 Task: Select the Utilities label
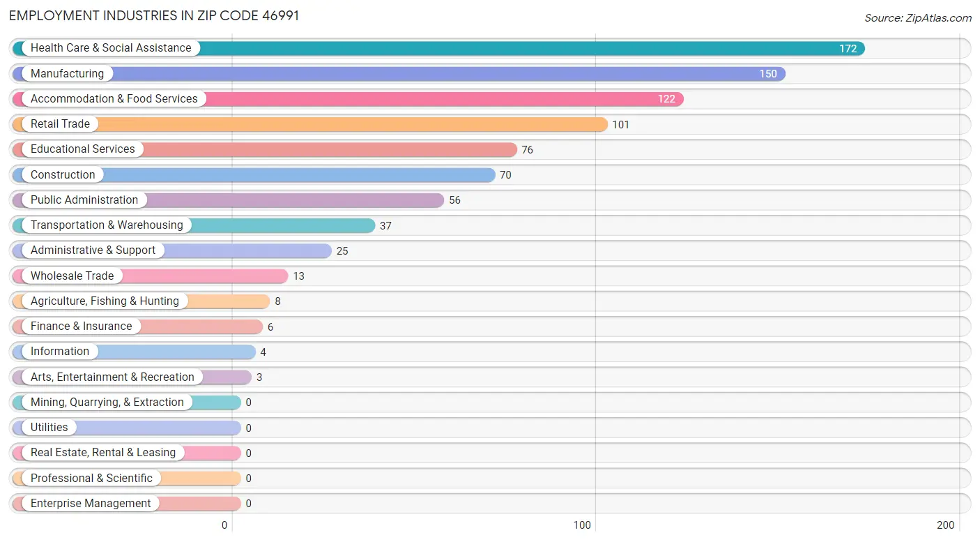point(49,427)
